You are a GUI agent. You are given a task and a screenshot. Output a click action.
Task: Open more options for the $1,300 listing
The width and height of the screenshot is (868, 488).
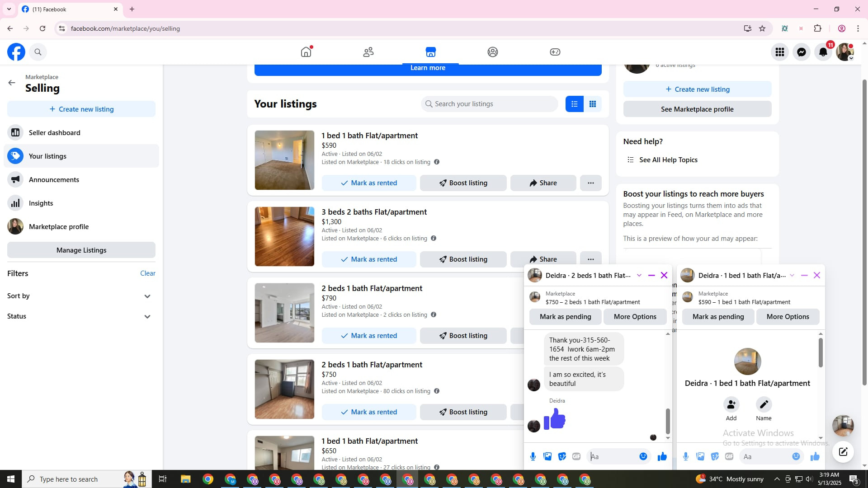click(x=591, y=258)
